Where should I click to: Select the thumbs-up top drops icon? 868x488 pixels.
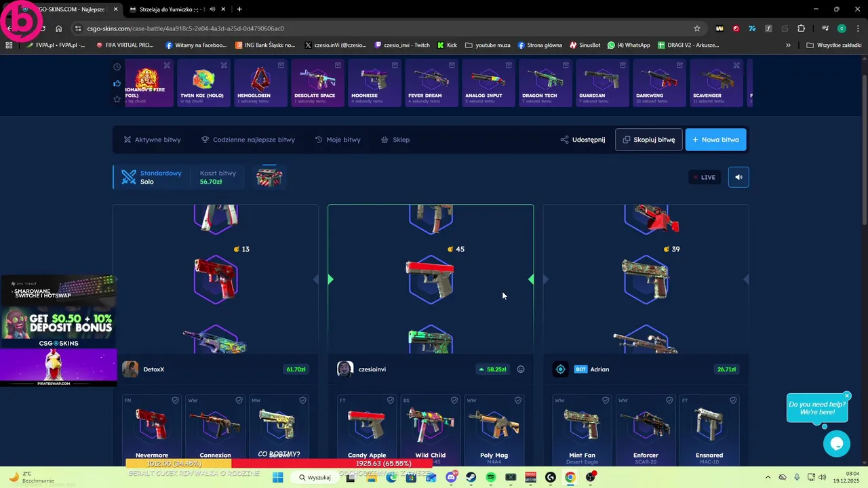pyautogui.click(x=117, y=83)
